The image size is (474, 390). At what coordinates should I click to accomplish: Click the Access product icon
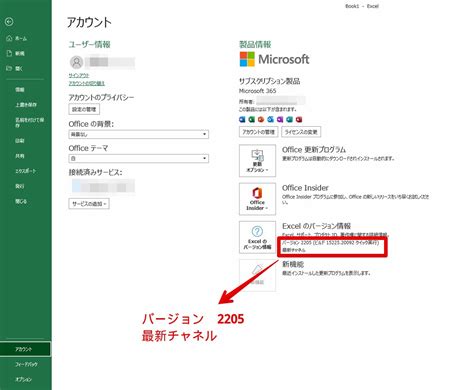(x=299, y=119)
